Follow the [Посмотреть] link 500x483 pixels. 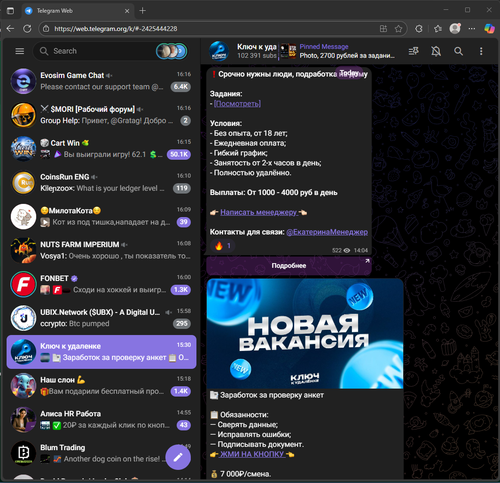237,104
